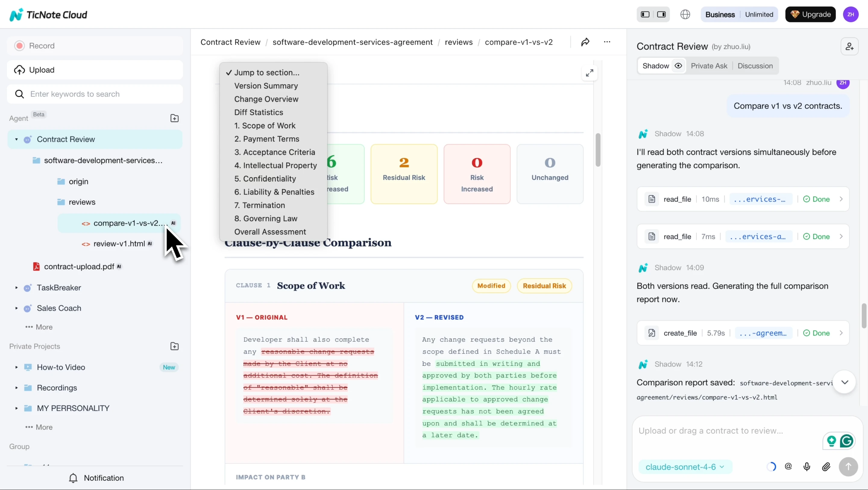Screen dimensions: 868x490
Task: Click the Residual Risk stat card
Action: pyautogui.click(x=404, y=174)
